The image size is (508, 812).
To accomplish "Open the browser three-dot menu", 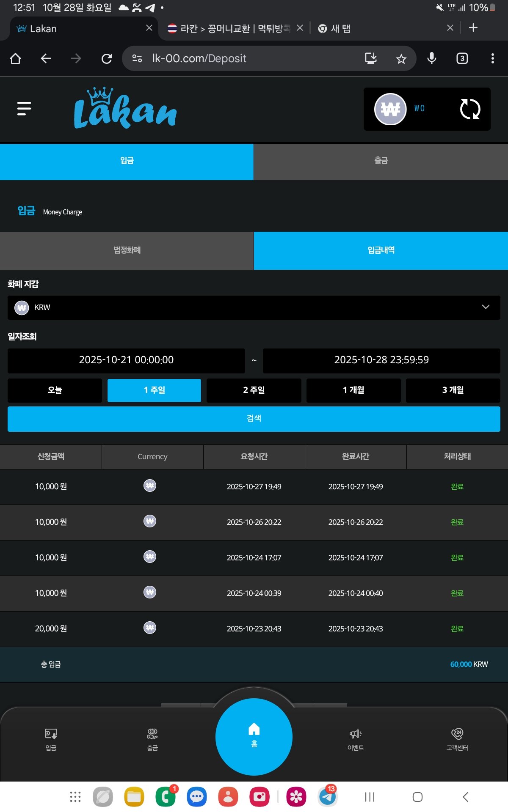I will click(x=492, y=59).
